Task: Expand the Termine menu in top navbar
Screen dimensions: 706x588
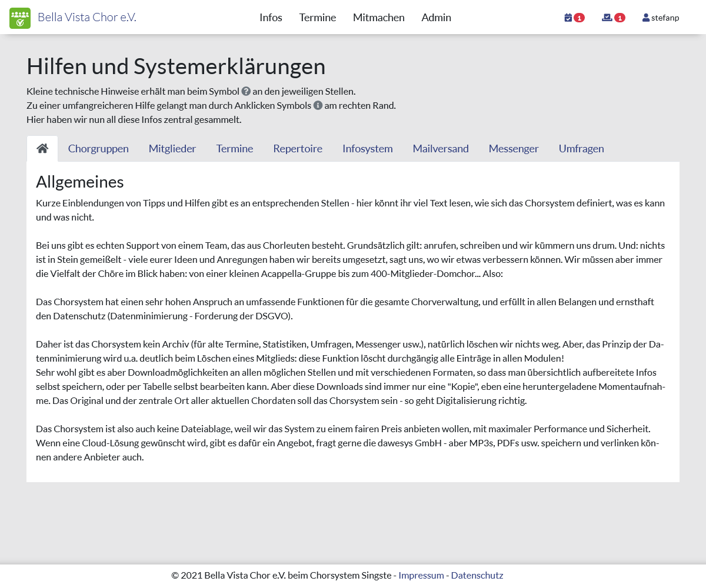Action: (x=317, y=18)
